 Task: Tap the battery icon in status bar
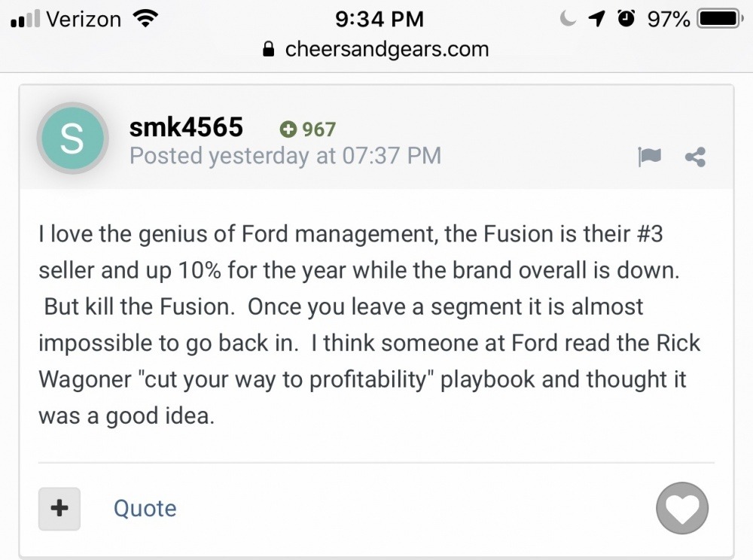point(721,19)
